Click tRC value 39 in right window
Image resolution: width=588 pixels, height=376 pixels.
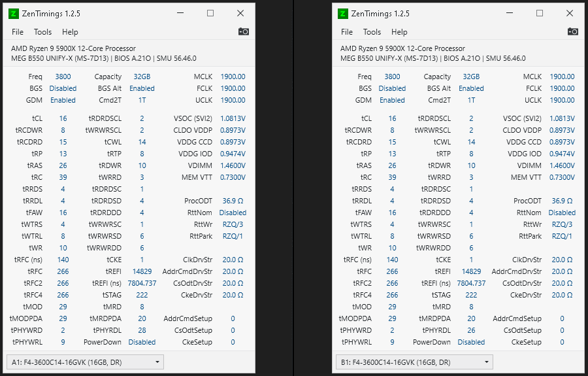coord(392,177)
